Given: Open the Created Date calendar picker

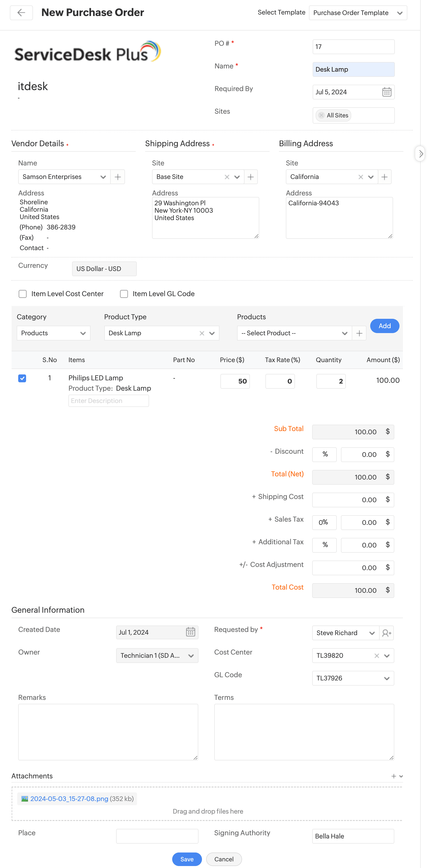Looking at the screenshot, I should point(190,632).
